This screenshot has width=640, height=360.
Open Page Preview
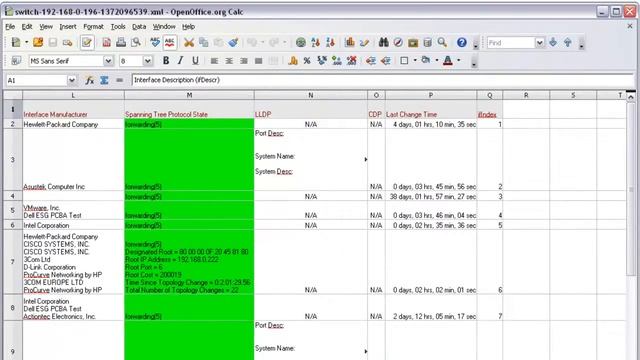136,42
